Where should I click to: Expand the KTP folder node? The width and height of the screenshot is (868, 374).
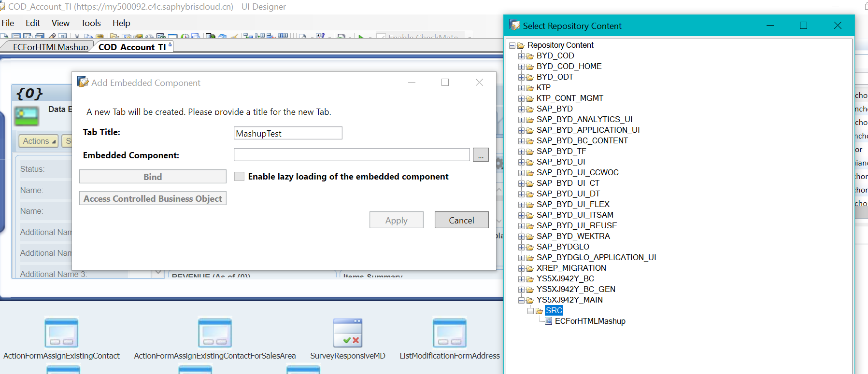[521, 88]
